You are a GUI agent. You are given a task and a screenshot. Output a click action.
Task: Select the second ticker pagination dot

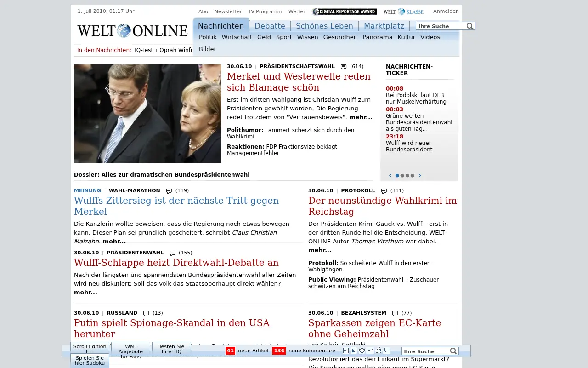tap(402, 176)
